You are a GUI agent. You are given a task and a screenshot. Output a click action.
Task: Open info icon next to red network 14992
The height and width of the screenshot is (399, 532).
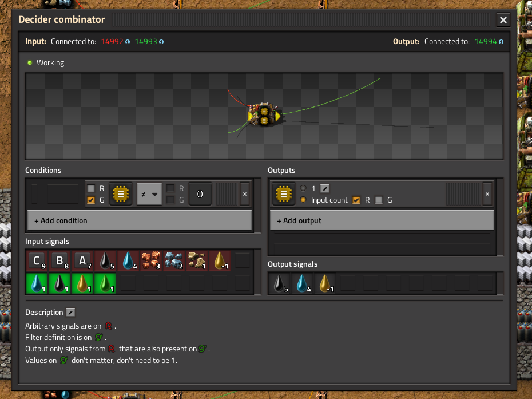pyautogui.click(x=128, y=42)
